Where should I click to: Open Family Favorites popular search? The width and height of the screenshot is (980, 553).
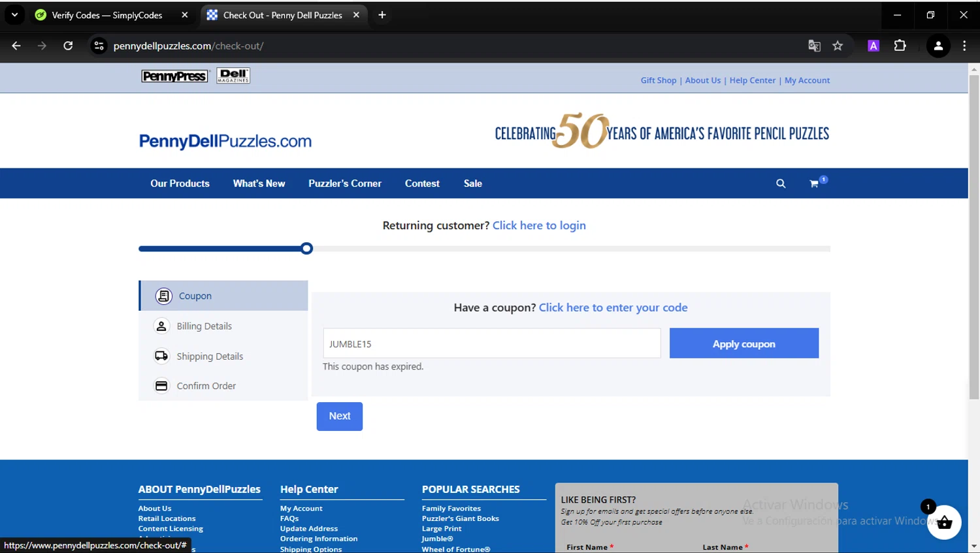(451, 509)
